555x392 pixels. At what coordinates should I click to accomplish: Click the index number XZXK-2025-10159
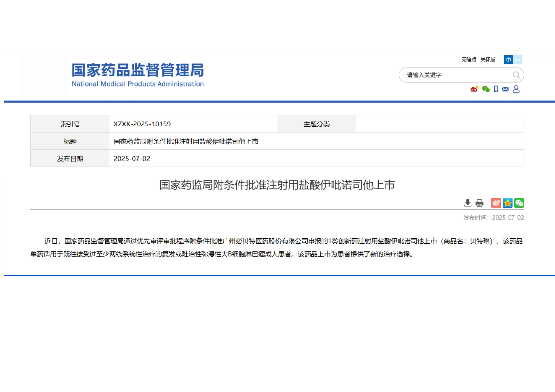(x=142, y=124)
